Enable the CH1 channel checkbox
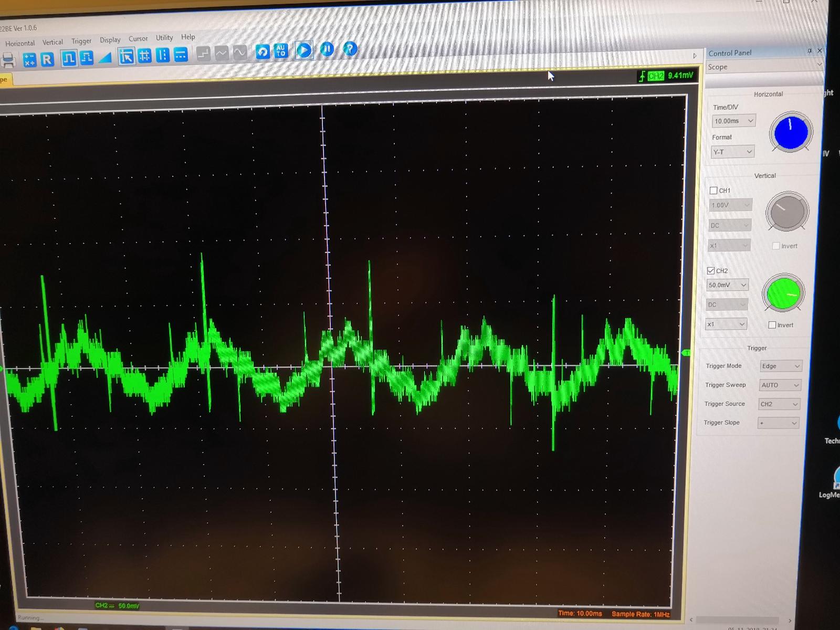This screenshot has width=840, height=630. (713, 191)
